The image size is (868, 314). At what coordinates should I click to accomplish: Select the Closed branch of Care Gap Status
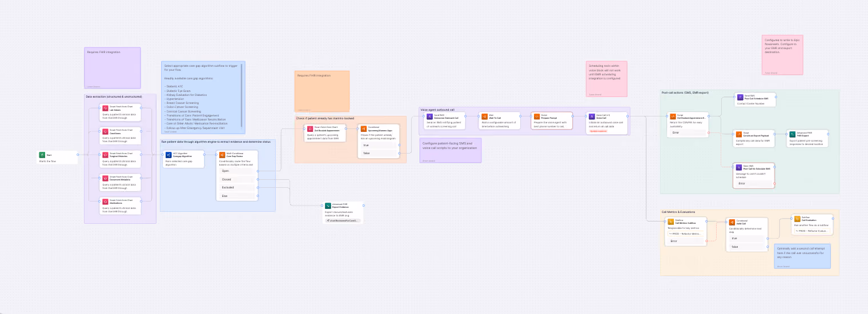pos(237,179)
